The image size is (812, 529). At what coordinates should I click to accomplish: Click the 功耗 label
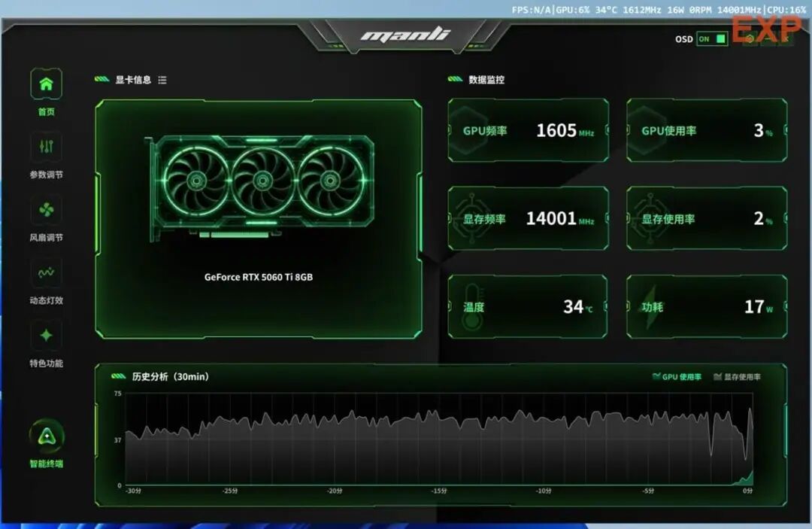pos(652,307)
